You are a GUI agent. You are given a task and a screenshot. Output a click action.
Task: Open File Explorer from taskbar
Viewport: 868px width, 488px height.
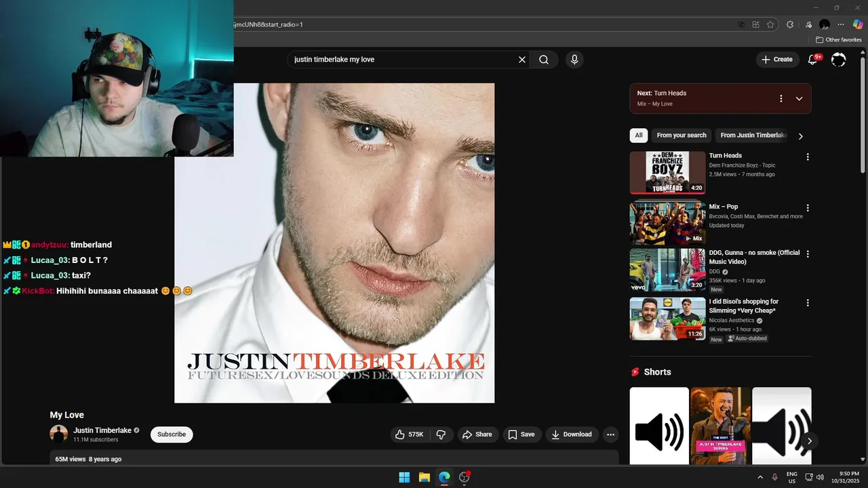pos(424,477)
